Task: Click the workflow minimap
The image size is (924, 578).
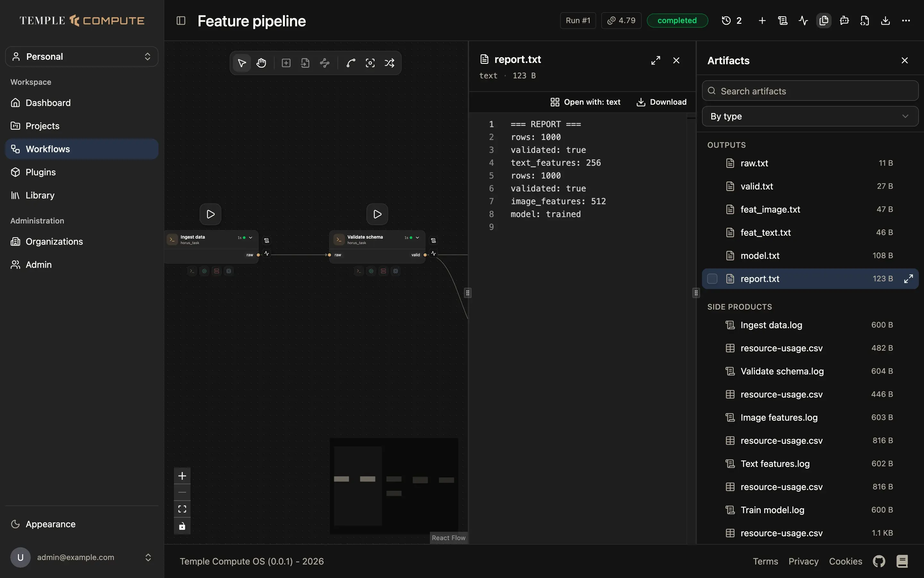Action: point(394,486)
